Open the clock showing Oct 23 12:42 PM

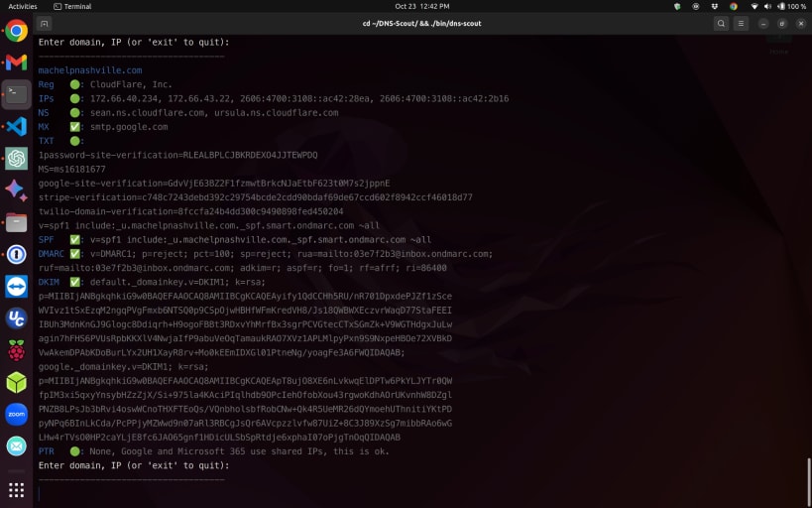422,6
